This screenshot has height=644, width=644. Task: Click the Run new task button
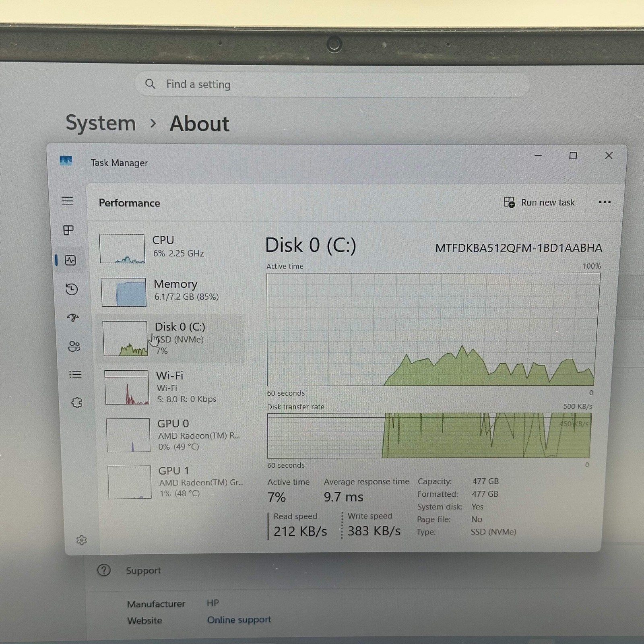point(539,202)
